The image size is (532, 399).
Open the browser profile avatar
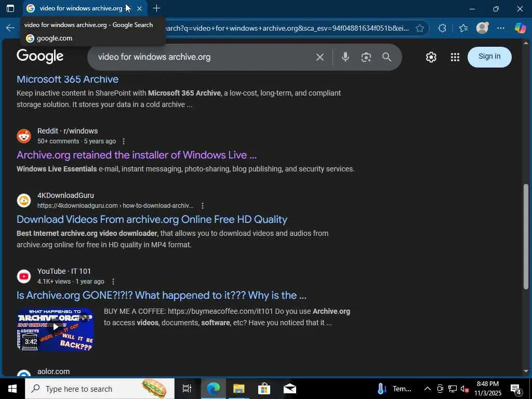click(x=482, y=28)
